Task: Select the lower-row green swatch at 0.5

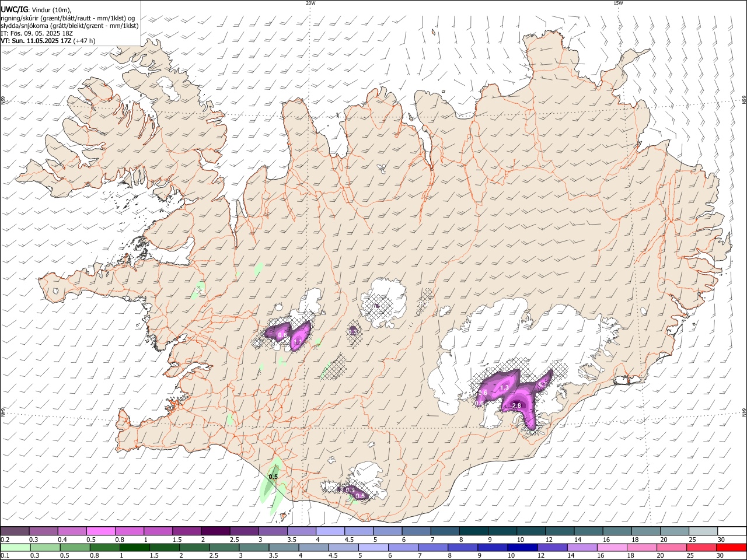Action: 75,547
